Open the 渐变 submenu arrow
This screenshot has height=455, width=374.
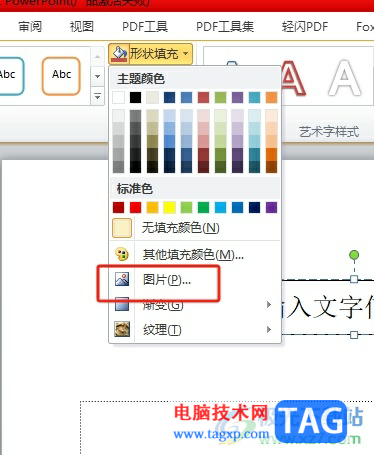[x=269, y=304]
